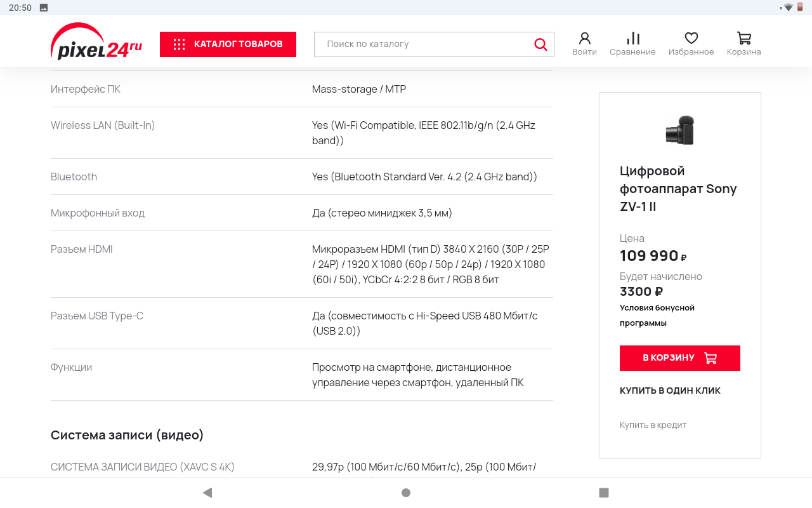The width and height of the screenshot is (812, 508).
Task: Open the Избранное heart icon
Action: (691, 44)
